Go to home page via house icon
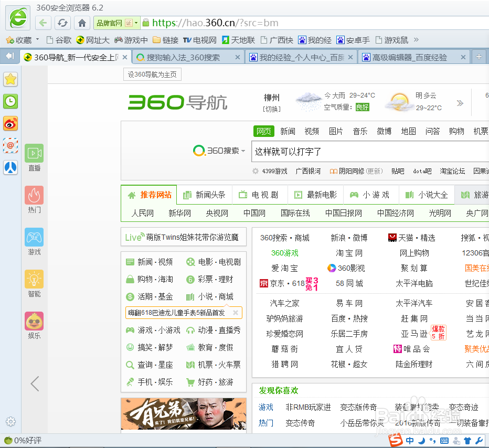Screen dimensions: 489x448 82,23
